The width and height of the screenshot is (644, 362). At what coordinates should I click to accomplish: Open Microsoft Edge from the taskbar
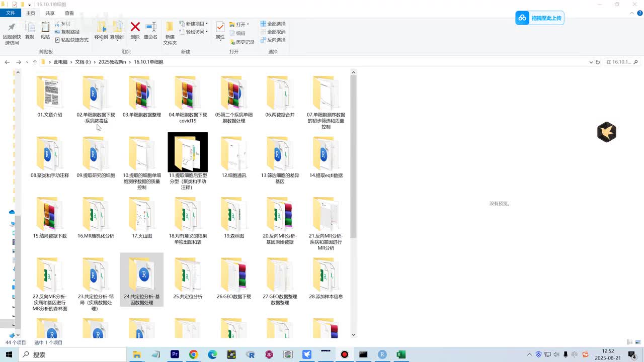point(212,354)
